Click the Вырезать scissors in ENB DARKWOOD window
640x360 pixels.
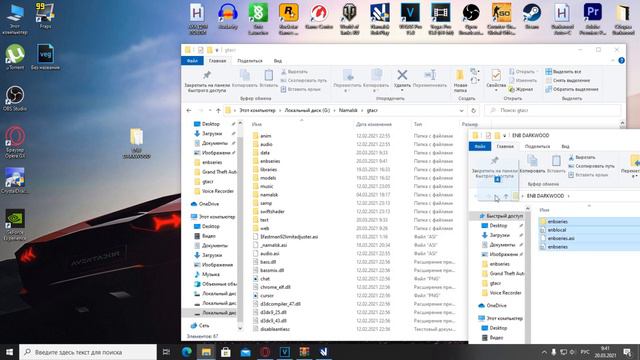click(x=571, y=158)
